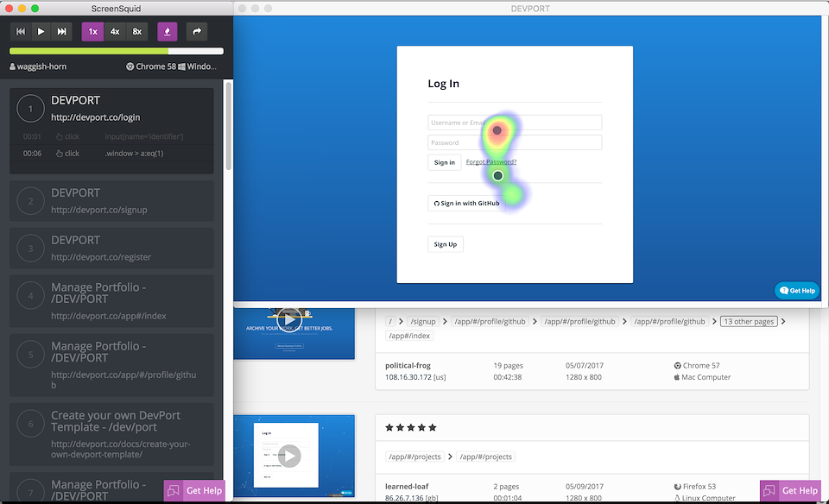Switch playback speed to 4x
829x504 pixels.
point(115,32)
